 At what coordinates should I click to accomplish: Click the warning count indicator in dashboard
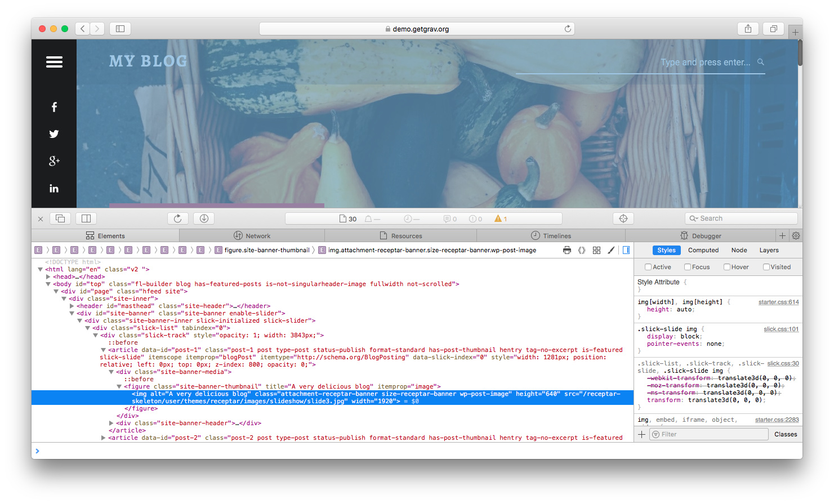(501, 218)
